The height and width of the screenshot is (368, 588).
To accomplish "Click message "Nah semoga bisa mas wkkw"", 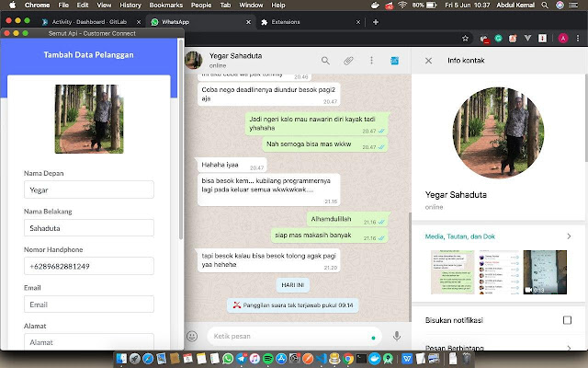I will (324, 144).
